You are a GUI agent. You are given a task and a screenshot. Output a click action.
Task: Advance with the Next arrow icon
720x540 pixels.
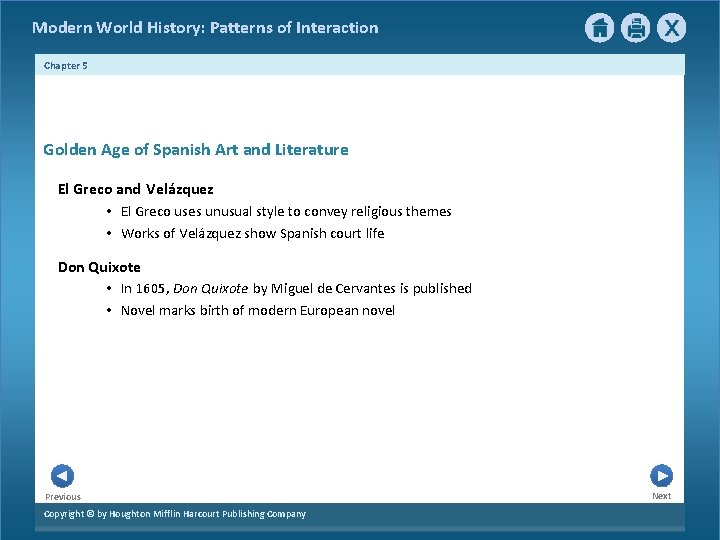pyautogui.click(x=662, y=476)
